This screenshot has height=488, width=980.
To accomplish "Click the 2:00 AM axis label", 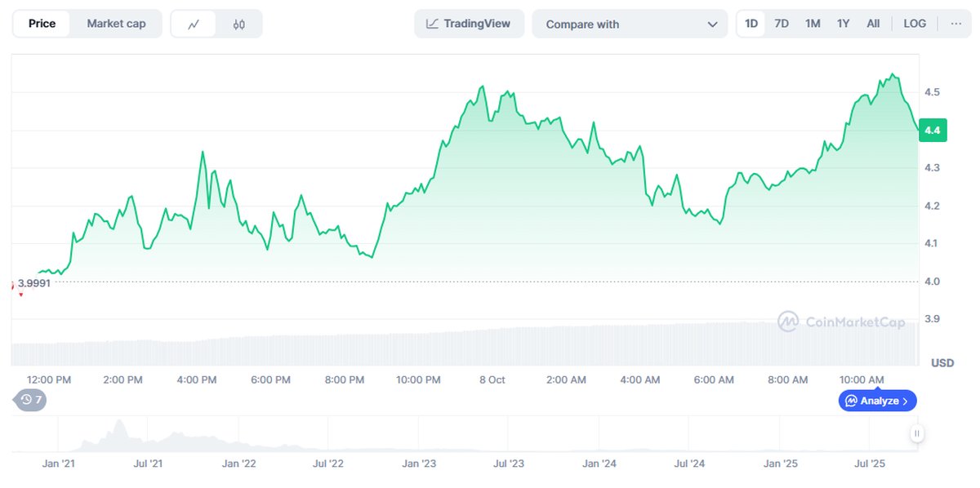I will (x=566, y=379).
